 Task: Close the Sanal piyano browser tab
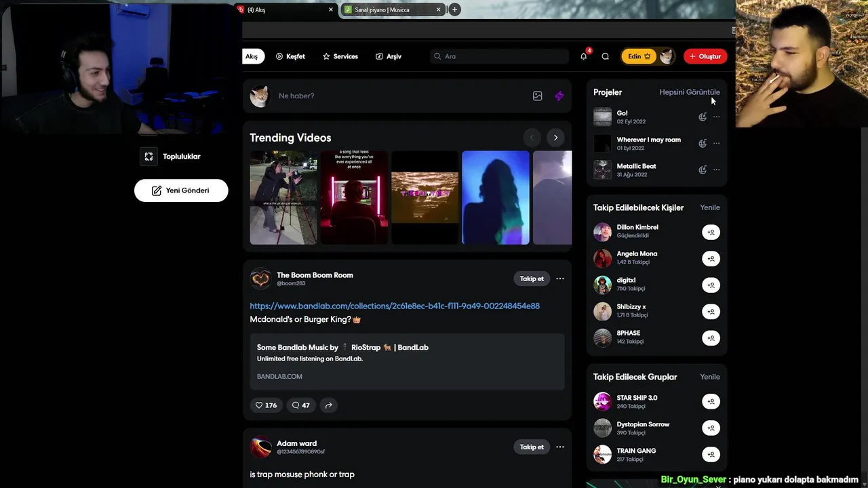[x=438, y=9]
